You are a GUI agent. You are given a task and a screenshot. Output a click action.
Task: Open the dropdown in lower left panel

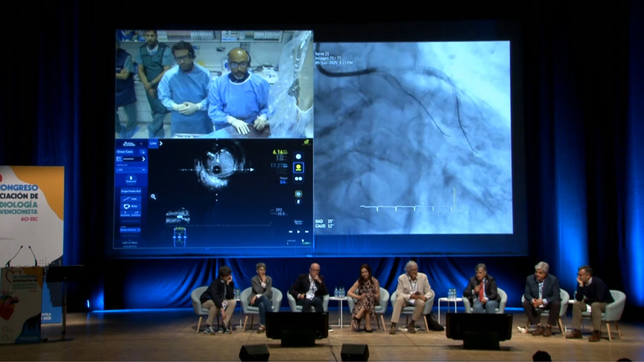pyautogui.click(x=130, y=230)
